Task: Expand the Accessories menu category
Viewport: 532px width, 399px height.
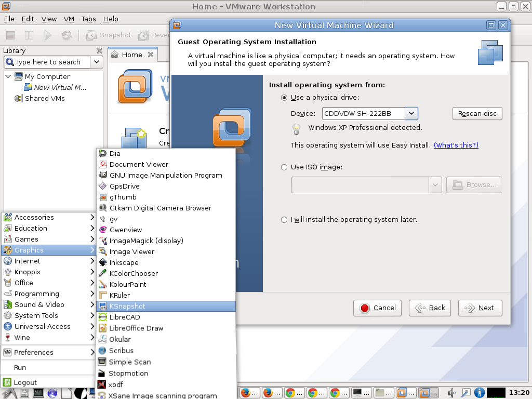Action: click(48, 217)
